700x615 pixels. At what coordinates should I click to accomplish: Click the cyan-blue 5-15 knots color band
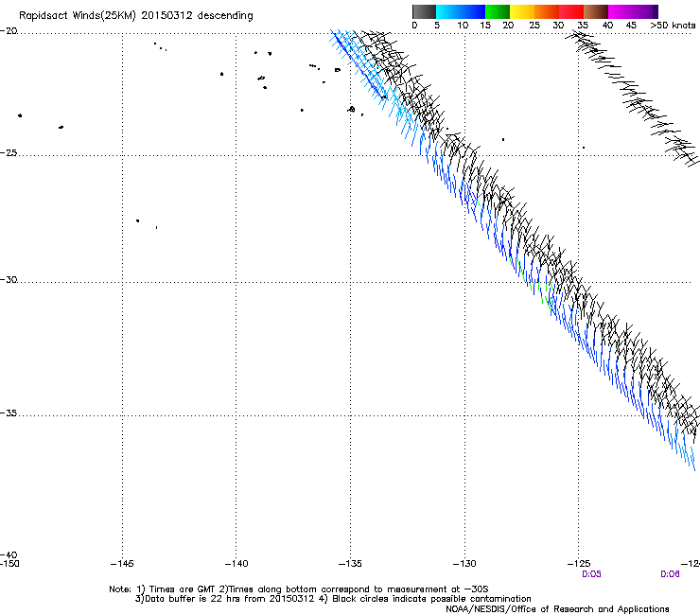pos(461,11)
